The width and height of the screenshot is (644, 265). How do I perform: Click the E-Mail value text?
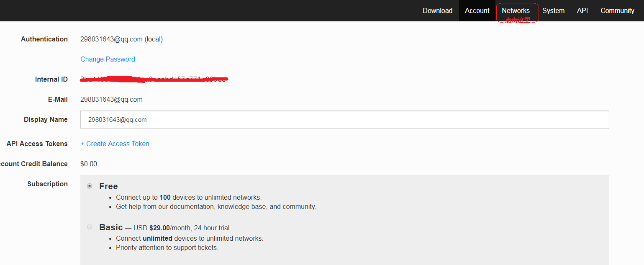tap(111, 99)
